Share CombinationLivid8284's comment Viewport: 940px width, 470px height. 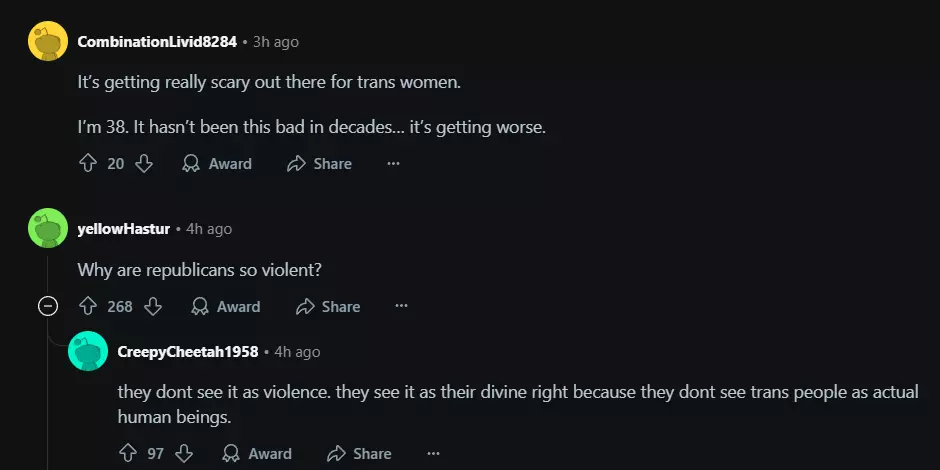[x=319, y=163]
